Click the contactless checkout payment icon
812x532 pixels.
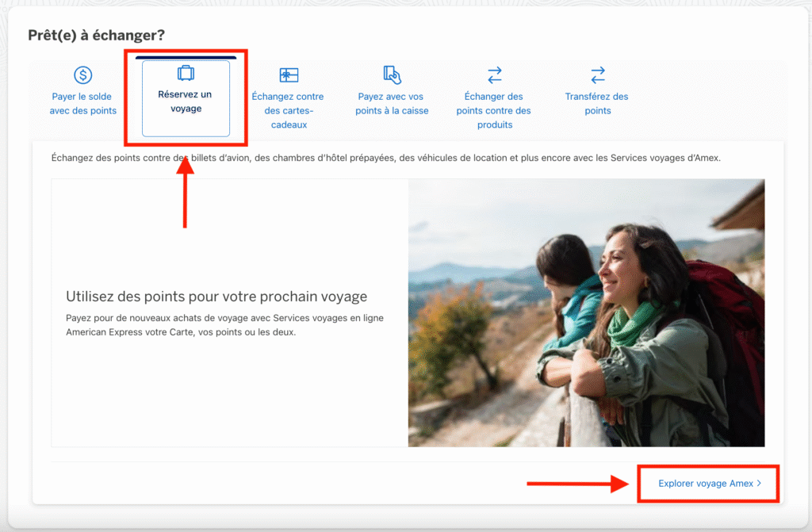coord(391,74)
